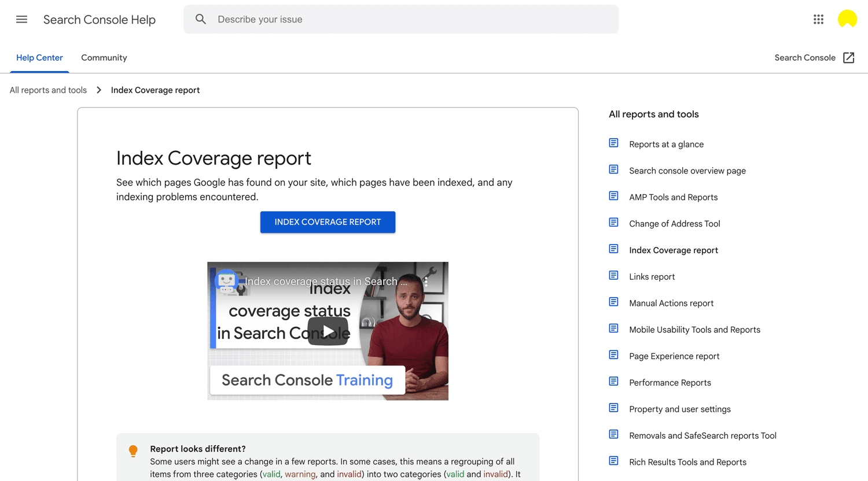The width and height of the screenshot is (868, 481).
Task: Click the document icon next to Mobile Usability Tools
Action: [x=614, y=329]
